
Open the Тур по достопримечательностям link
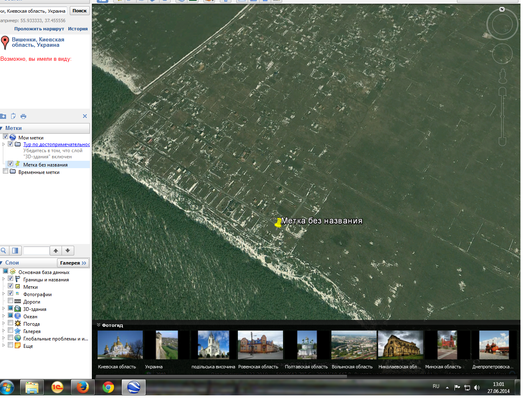pyautogui.click(x=57, y=144)
